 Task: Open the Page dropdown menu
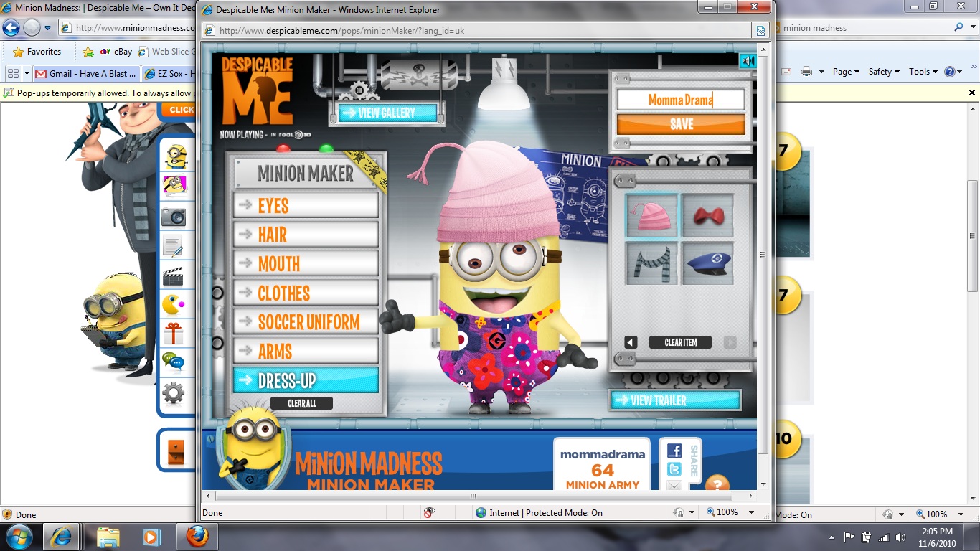845,72
